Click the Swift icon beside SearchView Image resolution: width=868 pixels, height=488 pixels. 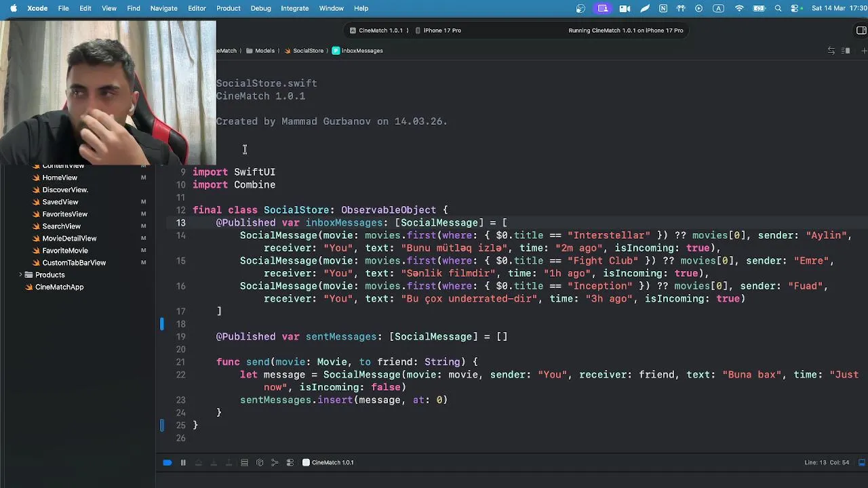(x=36, y=226)
